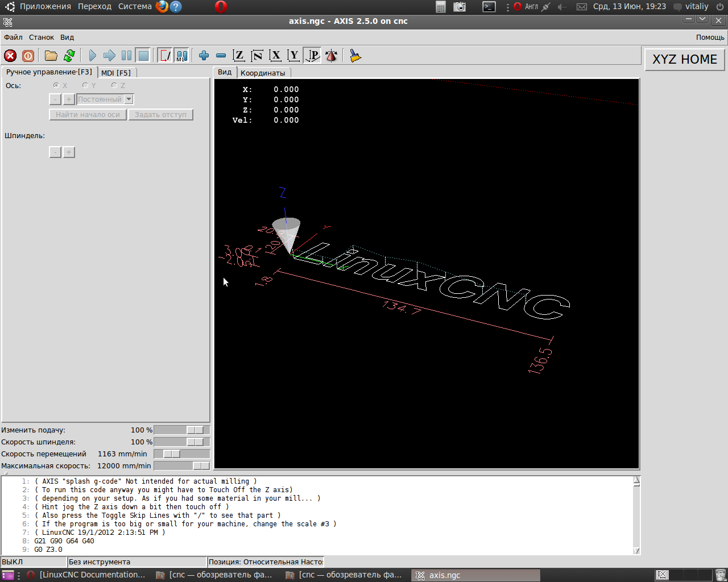Reload the current file

69,56
